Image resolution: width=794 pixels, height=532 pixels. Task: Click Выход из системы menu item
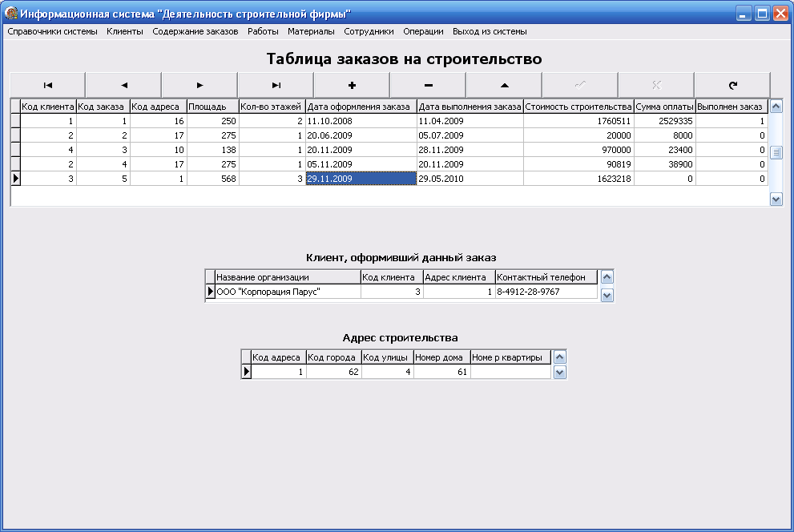(x=490, y=31)
